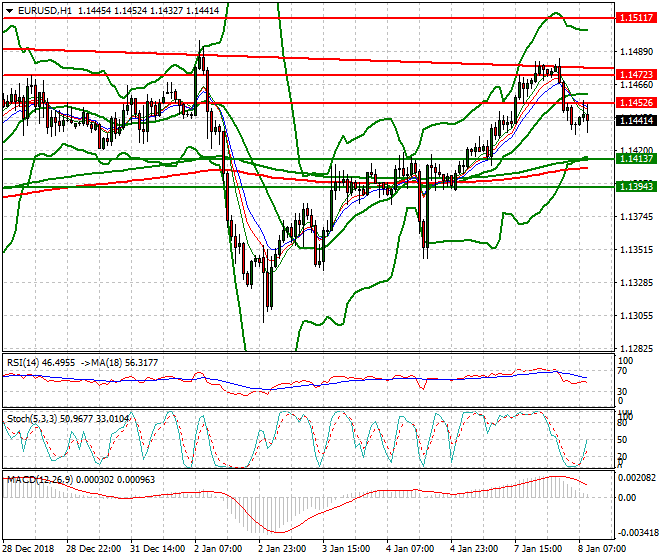Click the Stochastic scale level 50
The height and width of the screenshot is (560, 660).
pyautogui.click(x=622, y=440)
